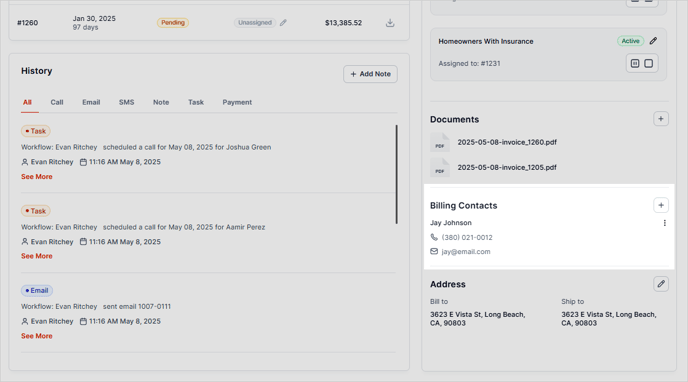688x382 pixels.
Task: Click the Email tag badge
Action: [x=37, y=290]
